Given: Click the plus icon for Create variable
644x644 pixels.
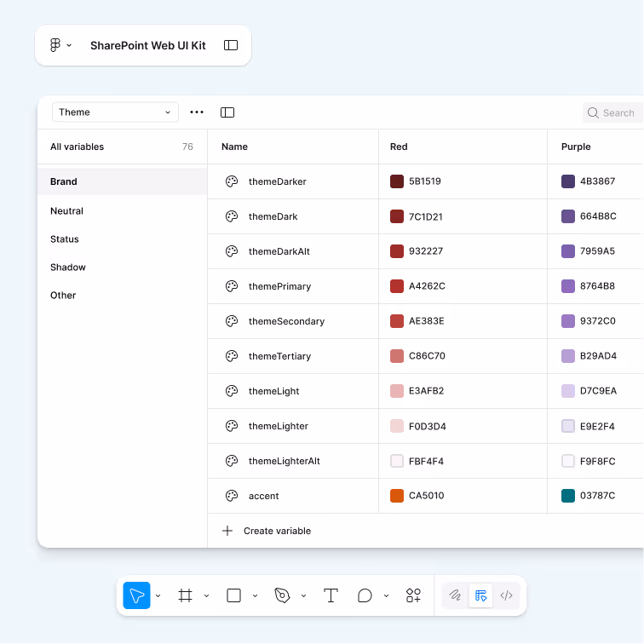Looking at the screenshot, I should 227,531.
